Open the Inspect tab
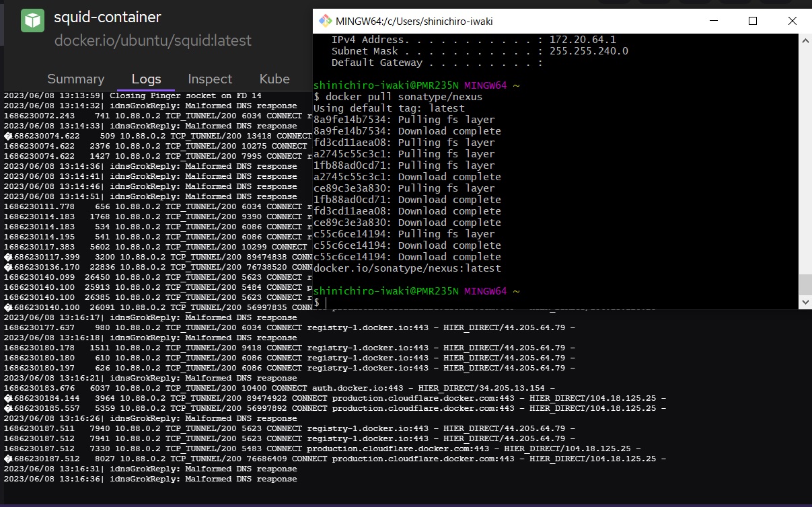The image size is (812, 507). [210, 79]
